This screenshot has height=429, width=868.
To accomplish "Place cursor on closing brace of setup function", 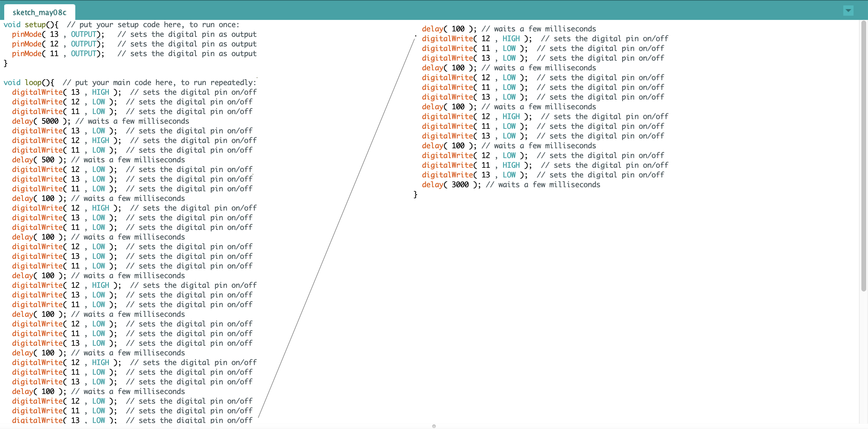I will tap(5, 63).
